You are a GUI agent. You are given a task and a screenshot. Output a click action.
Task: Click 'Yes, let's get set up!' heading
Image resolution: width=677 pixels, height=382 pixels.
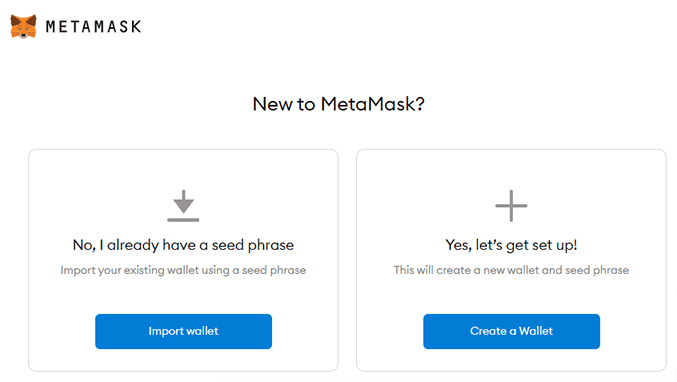click(x=511, y=245)
